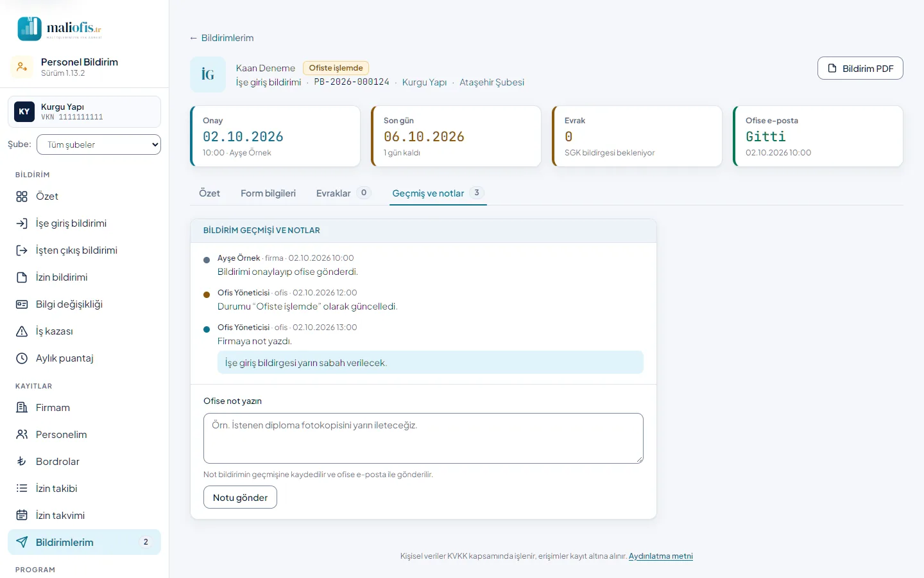Open the Bordrolar lira icon
The width and height of the screenshot is (924, 578).
22,462
